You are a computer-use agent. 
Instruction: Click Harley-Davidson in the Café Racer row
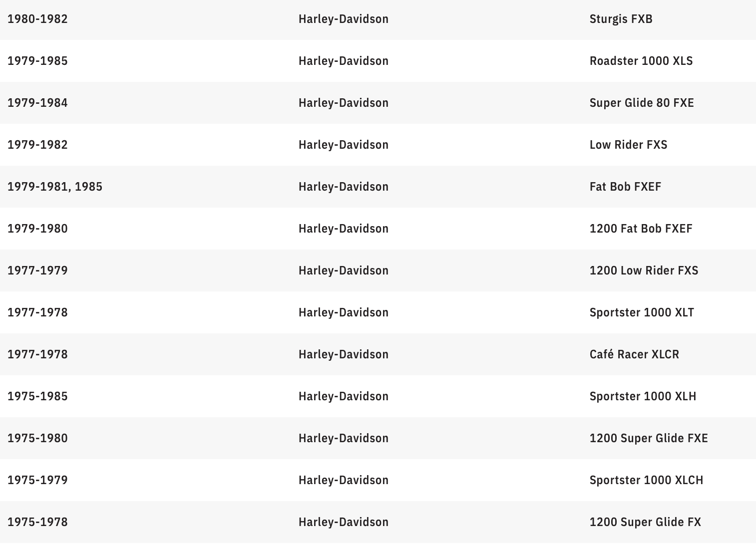pos(344,354)
